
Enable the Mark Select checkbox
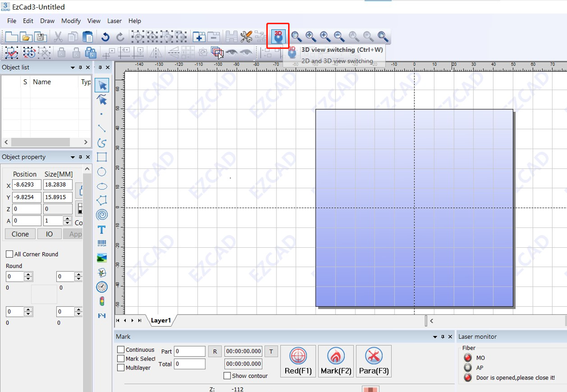[121, 359]
